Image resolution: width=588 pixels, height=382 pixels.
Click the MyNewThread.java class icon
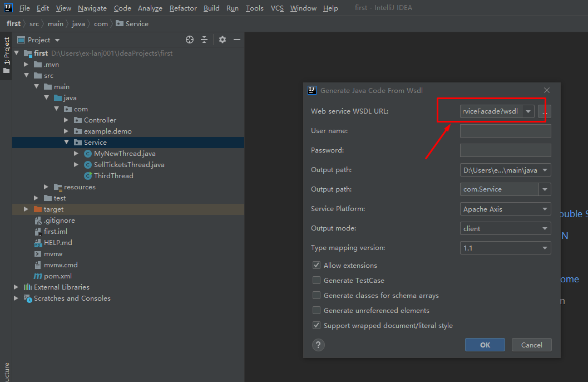point(88,154)
